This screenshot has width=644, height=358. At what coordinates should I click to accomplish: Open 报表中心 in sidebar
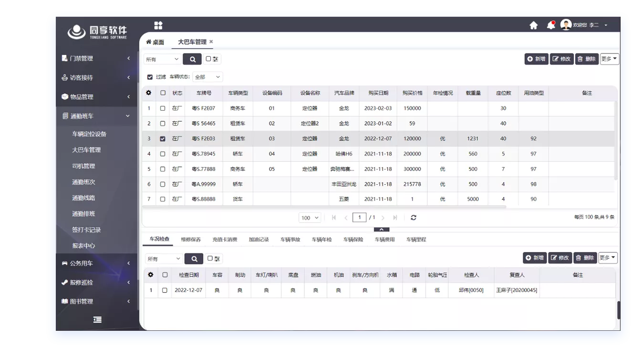coord(83,246)
